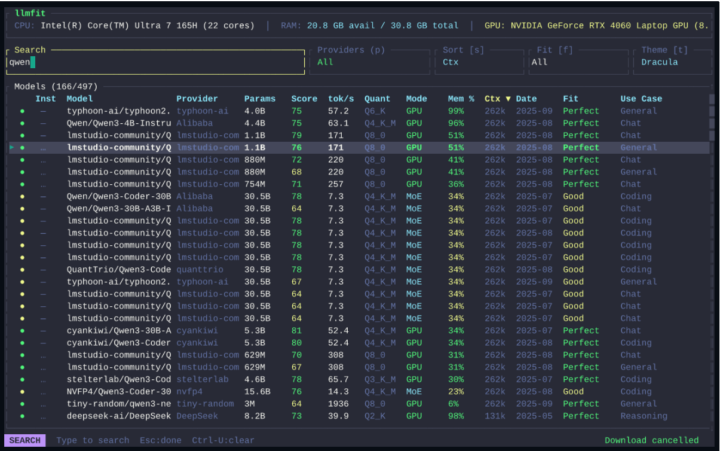
Task: Click the SEARCH mode badge in status bar
Action: point(25,440)
